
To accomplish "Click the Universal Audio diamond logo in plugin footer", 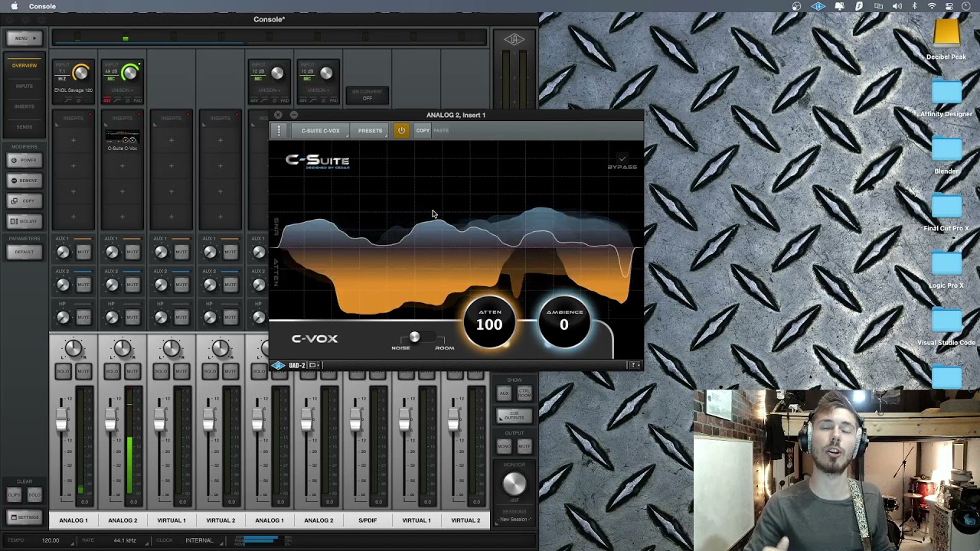I will click(279, 365).
